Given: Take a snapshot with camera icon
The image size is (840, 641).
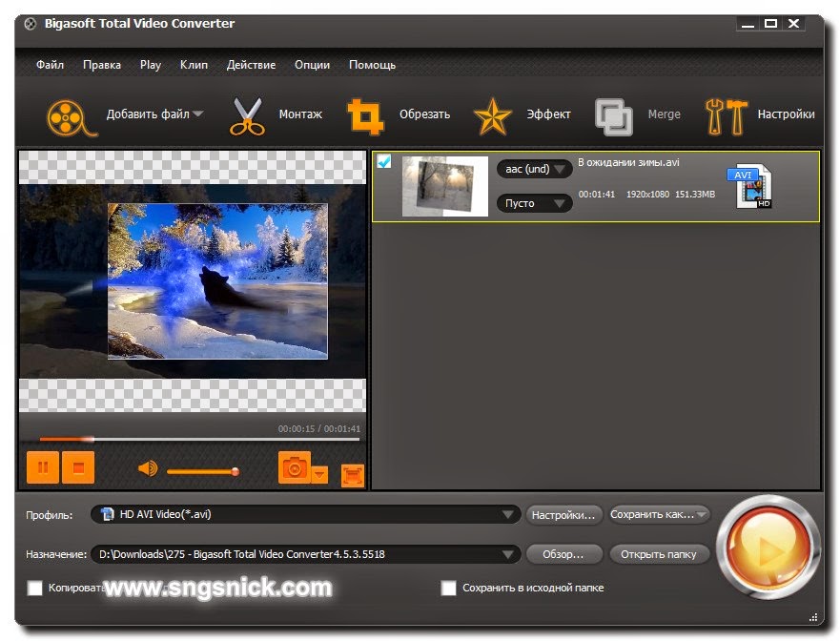Looking at the screenshot, I should [294, 468].
